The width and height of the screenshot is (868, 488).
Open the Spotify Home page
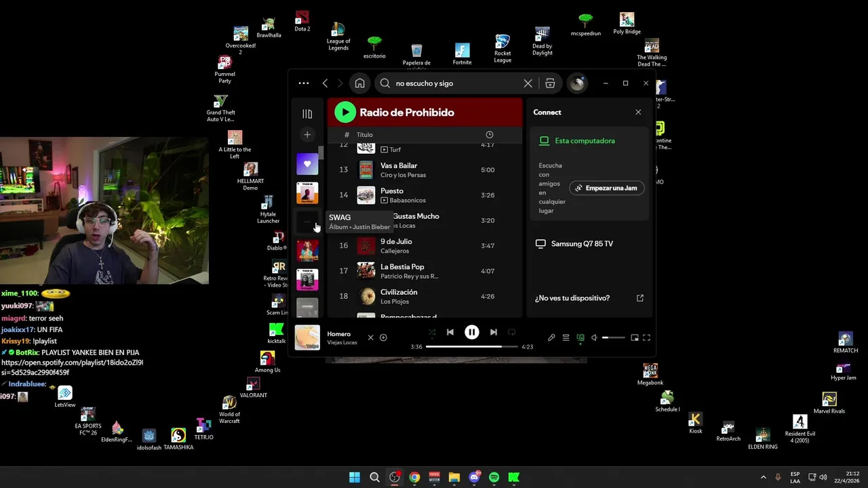pos(359,83)
